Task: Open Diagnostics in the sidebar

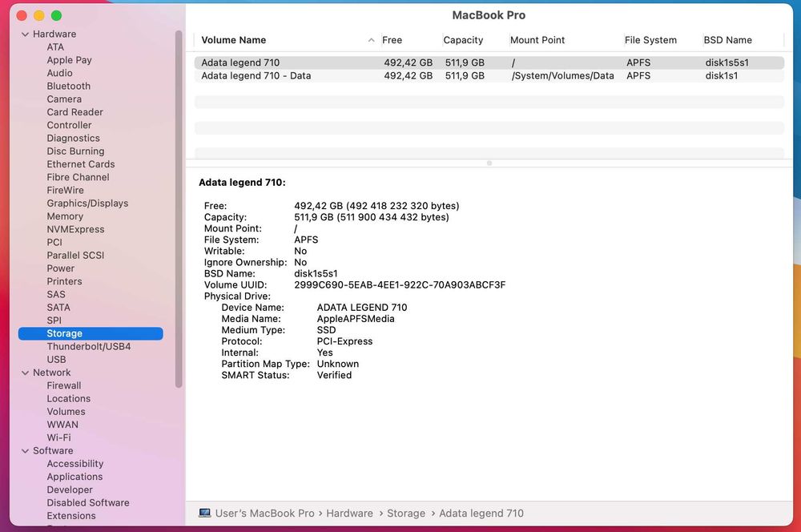Action: pyautogui.click(x=73, y=138)
